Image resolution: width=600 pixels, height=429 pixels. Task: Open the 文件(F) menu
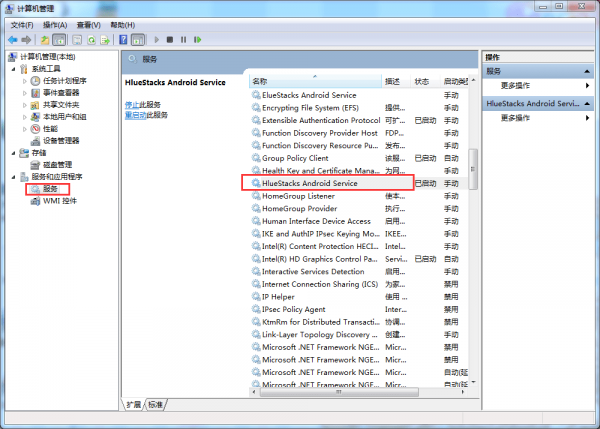pos(22,25)
